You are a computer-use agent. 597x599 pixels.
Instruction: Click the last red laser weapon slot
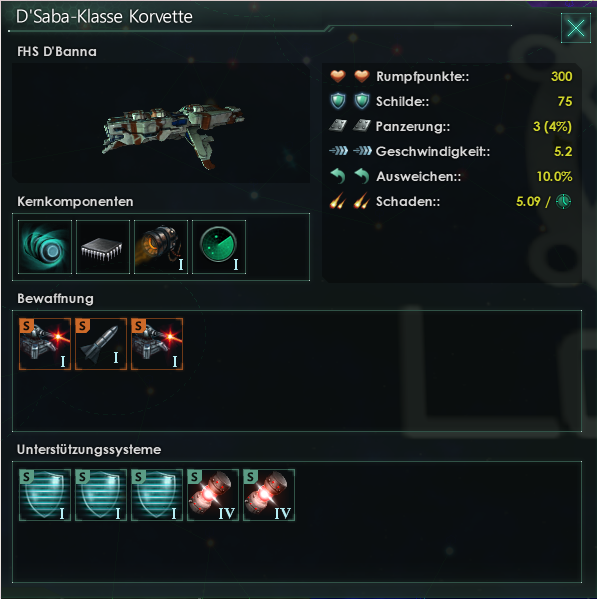157,344
